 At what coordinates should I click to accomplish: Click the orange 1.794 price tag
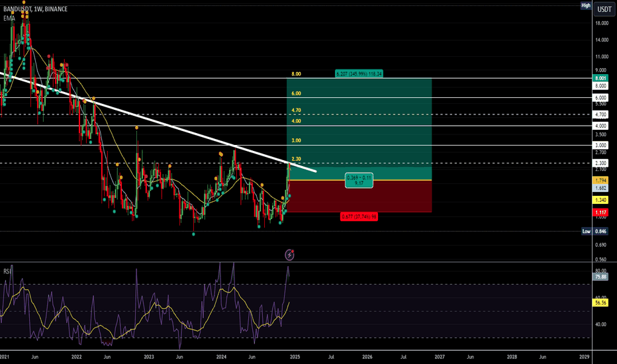600,180
